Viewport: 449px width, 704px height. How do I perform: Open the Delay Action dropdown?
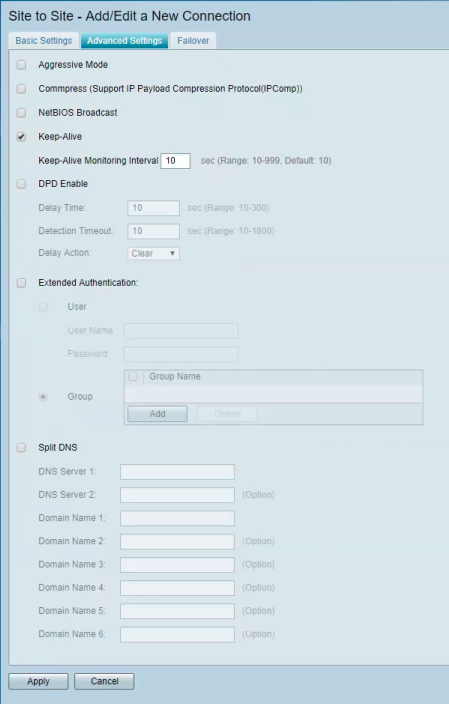tap(154, 253)
